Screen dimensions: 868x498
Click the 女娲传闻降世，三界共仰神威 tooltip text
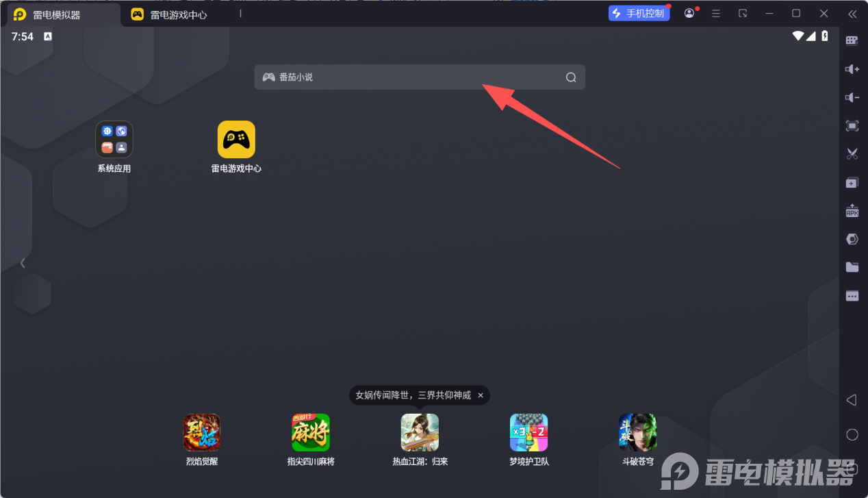[x=413, y=395]
